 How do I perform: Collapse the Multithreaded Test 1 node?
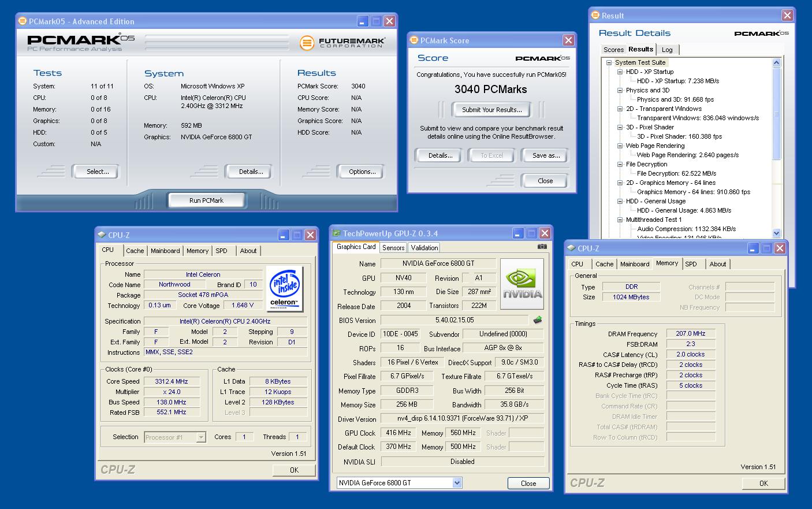(x=620, y=220)
